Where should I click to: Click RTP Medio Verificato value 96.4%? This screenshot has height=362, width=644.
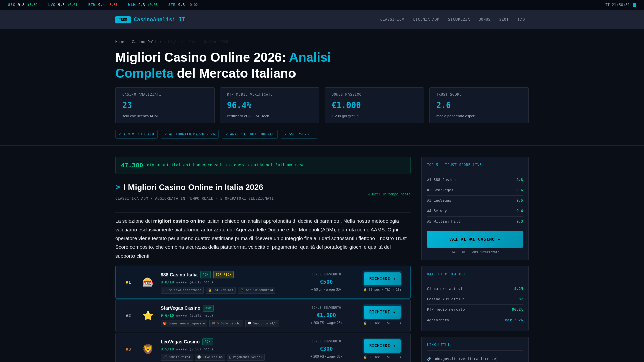239,105
